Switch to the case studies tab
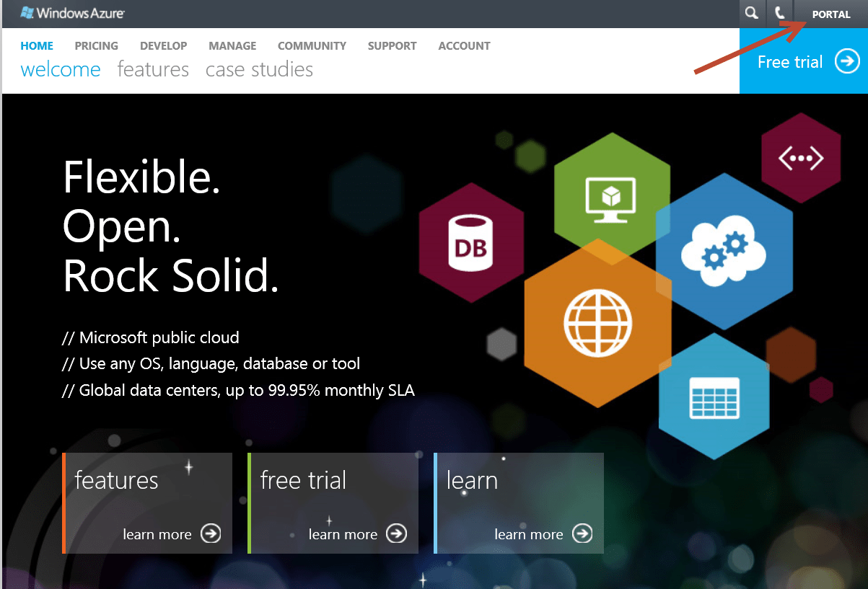 tap(259, 69)
